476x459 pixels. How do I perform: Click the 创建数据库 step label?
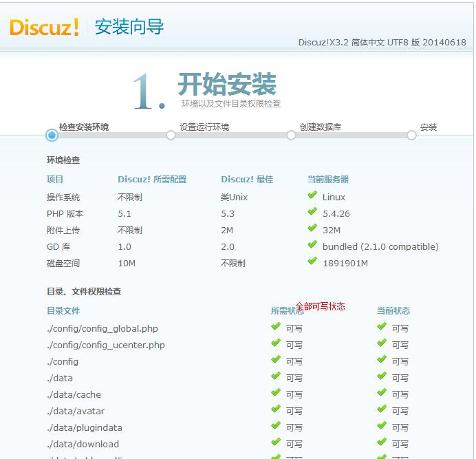321,127
